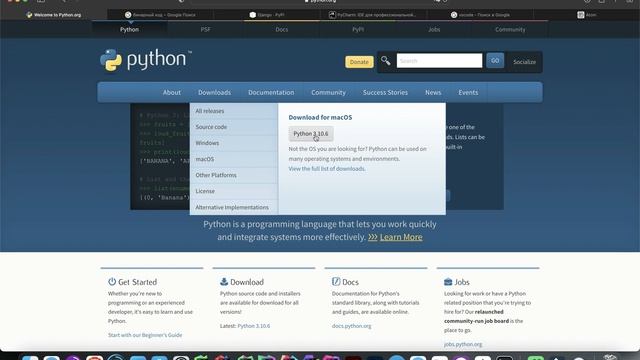
Task: Select Other Platforms menu entry
Action: pyautogui.click(x=234, y=175)
